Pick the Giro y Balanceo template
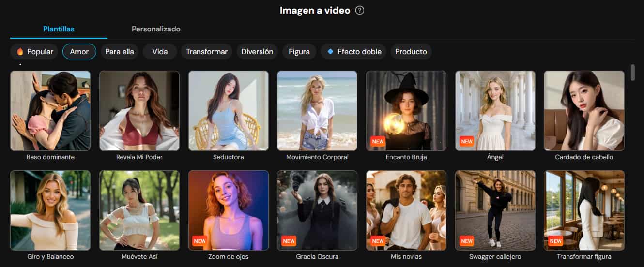The image size is (644, 267). click(50, 210)
